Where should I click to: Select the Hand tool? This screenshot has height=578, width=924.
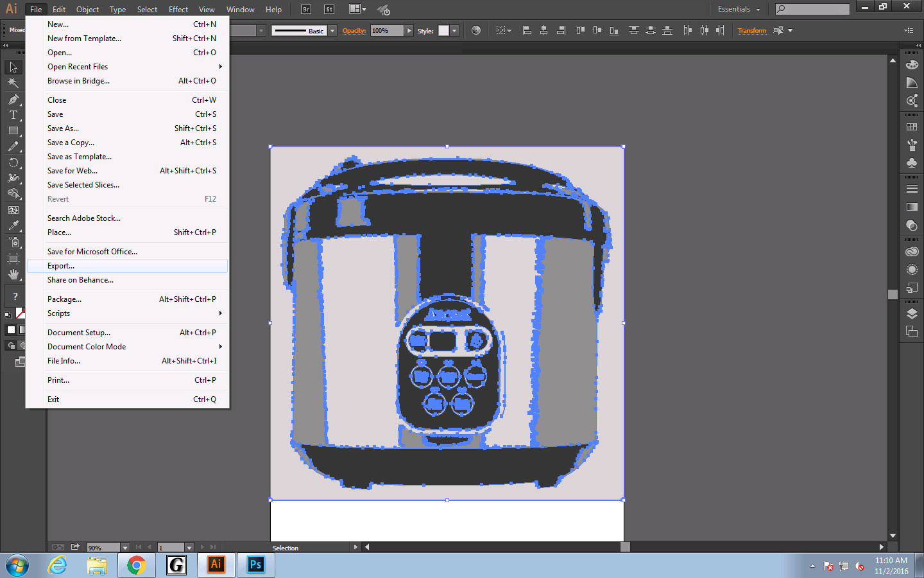[13, 274]
